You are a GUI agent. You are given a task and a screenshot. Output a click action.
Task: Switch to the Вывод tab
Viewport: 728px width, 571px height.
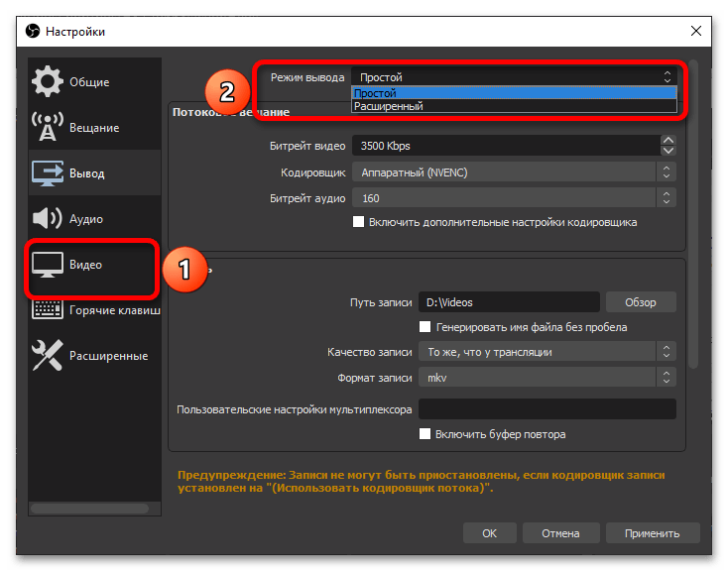(x=94, y=172)
